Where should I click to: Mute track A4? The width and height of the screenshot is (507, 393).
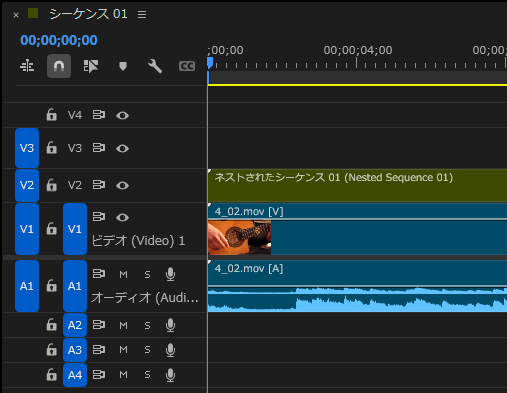123,375
